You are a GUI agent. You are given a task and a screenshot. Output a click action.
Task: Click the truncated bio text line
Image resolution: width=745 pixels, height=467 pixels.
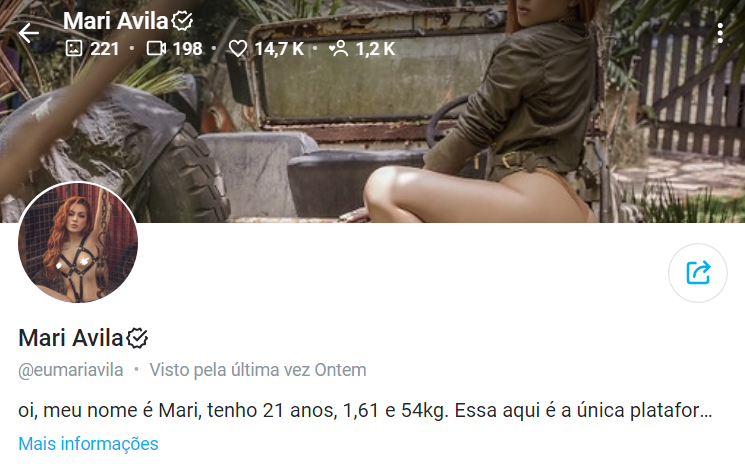[x=365, y=410]
